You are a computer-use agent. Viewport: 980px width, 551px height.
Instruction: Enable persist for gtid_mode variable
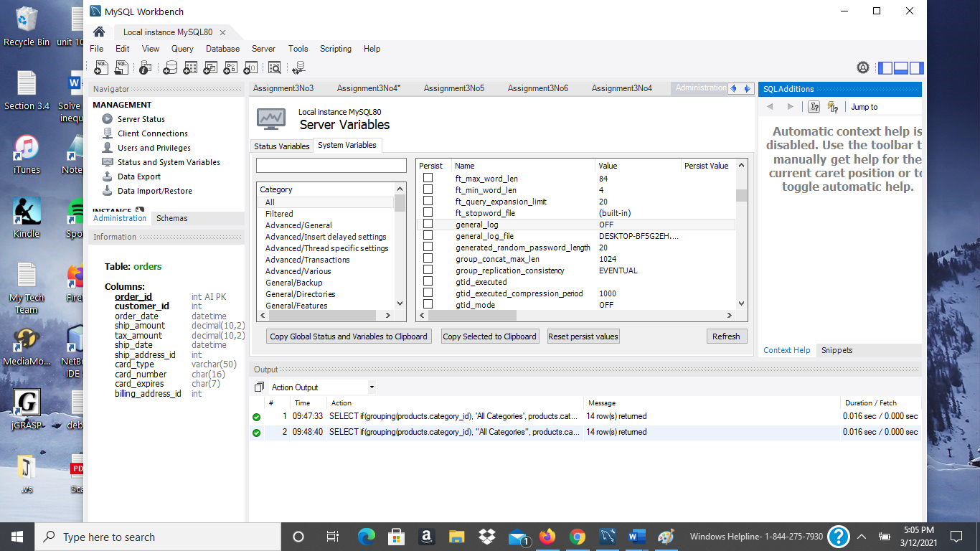[x=427, y=304]
